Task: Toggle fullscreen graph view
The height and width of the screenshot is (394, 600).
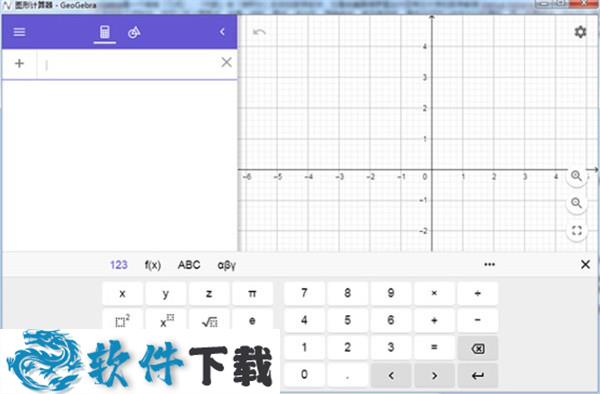Action: (x=577, y=231)
